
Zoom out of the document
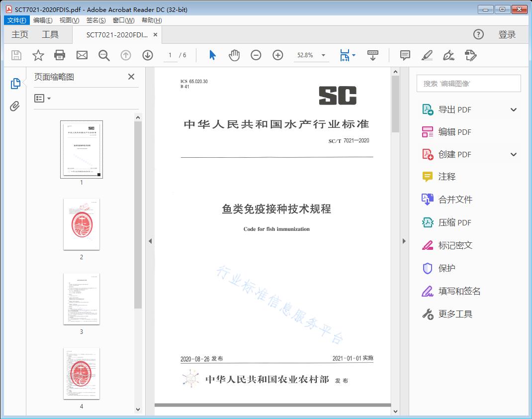tap(256, 55)
